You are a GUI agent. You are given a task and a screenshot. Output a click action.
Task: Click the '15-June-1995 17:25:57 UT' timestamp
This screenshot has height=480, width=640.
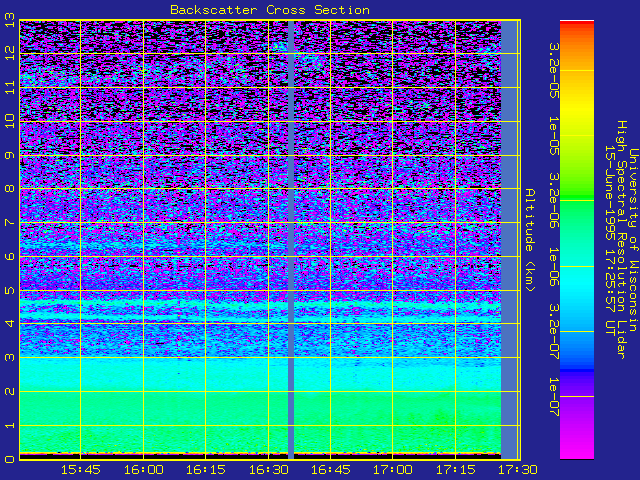pyautogui.click(x=610, y=240)
